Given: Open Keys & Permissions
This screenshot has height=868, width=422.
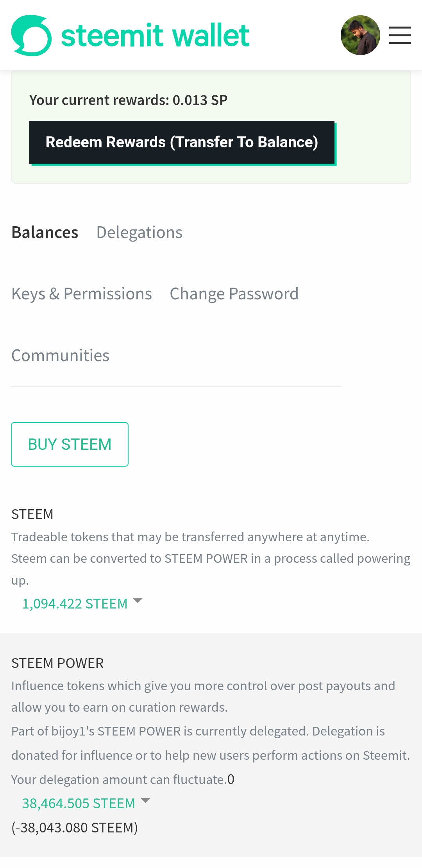Looking at the screenshot, I should (x=82, y=294).
